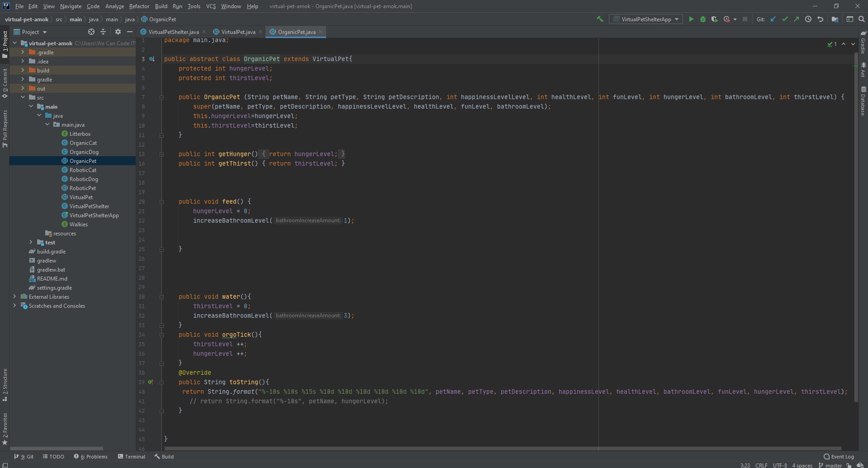Toggle the Database tool window on the right side

click(863, 100)
